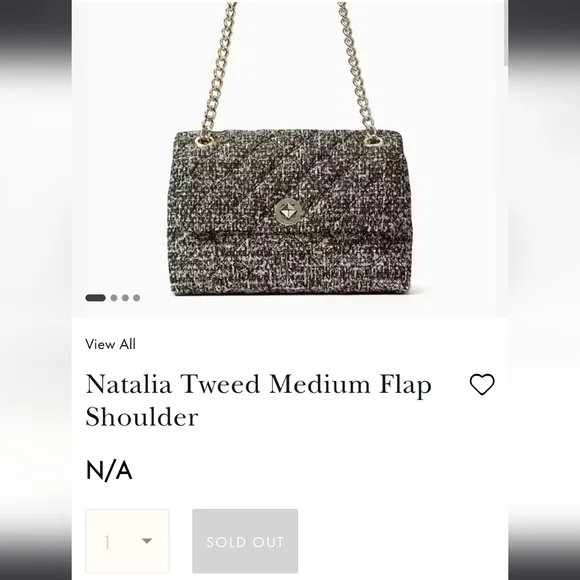The width and height of the screenshot is (580, 580).
Task: Tap the tweed bag product photo
Action: pos(290,159)
